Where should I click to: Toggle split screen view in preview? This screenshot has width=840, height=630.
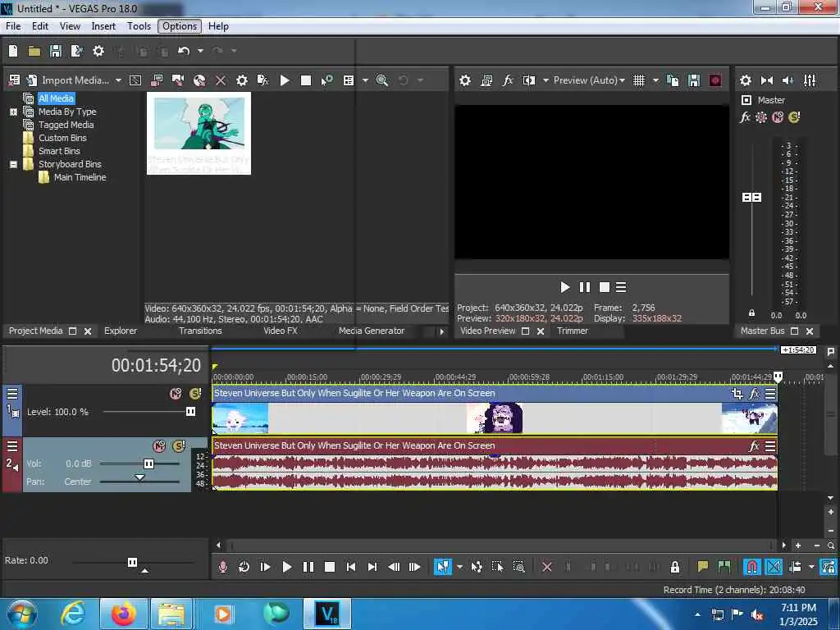pos(529,80)
